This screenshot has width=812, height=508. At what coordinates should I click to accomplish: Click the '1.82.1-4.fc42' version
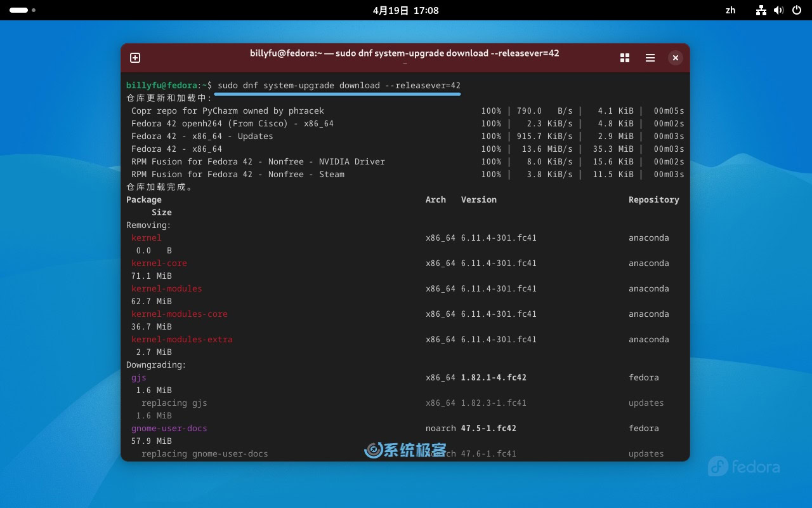click(x=494, y=377)
